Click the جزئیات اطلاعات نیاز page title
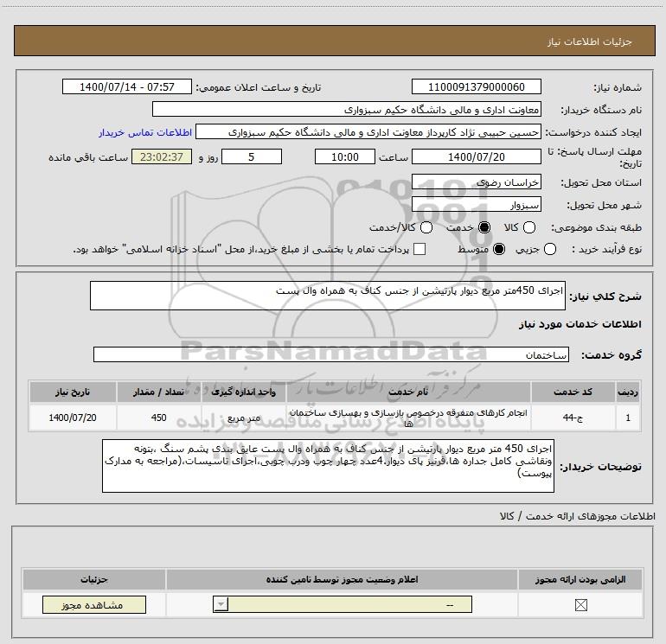This screenshot has width=666, height=644. coord(590,41)
